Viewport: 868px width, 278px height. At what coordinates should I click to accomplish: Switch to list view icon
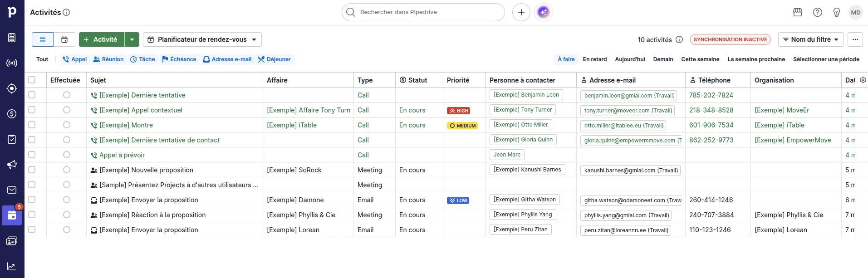(43, 39)
